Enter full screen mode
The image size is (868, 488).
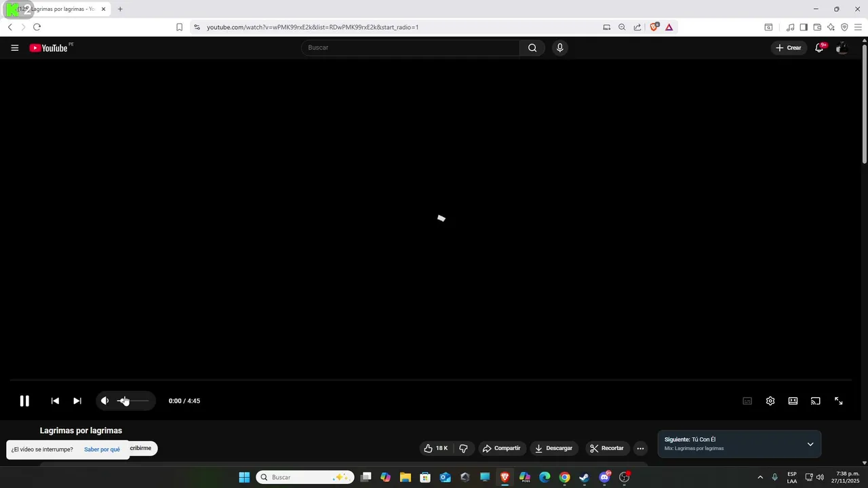pyautogui.click(x=839, y=401)
